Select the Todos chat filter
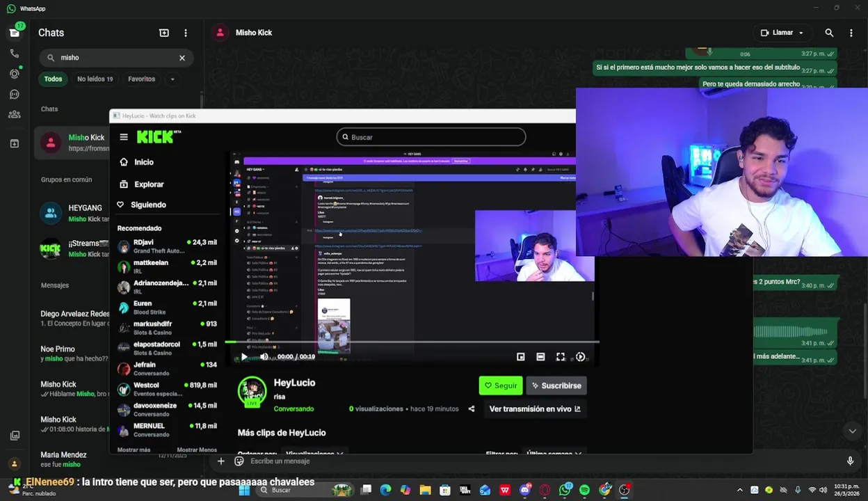Screen dimensions: 868x501 coord(54,79)
